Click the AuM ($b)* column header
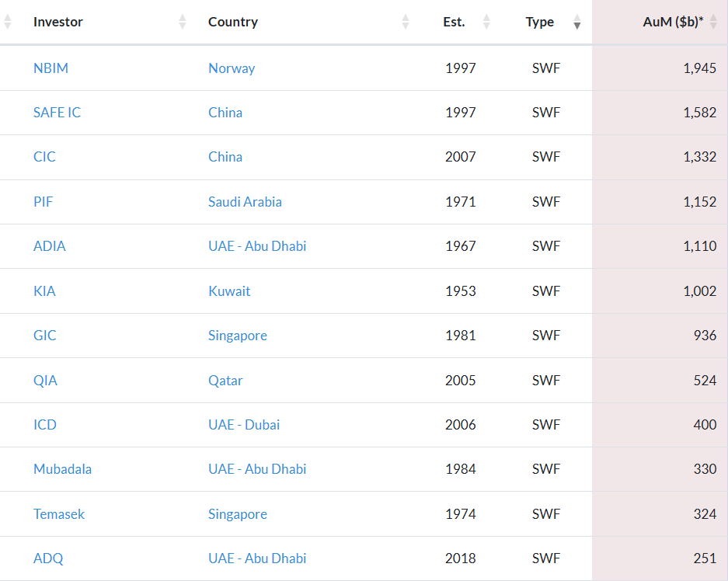Image resolution: width=728 pixels, height=581 pixels. tap(673, 22)
